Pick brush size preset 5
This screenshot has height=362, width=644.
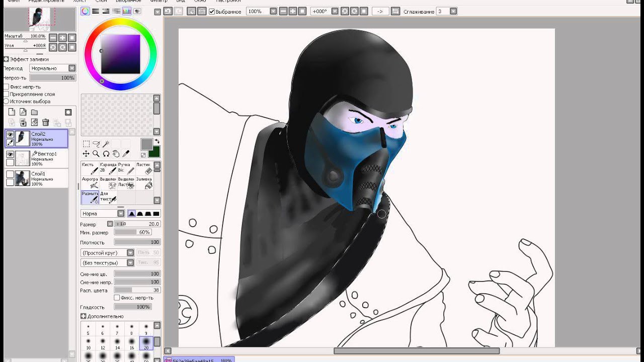click(88, 329)
